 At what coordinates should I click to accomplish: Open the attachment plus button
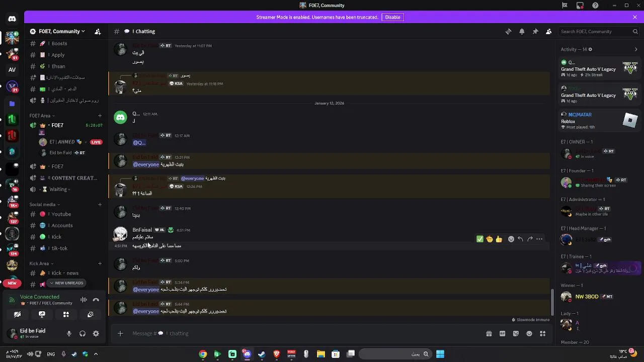(120, 333)
